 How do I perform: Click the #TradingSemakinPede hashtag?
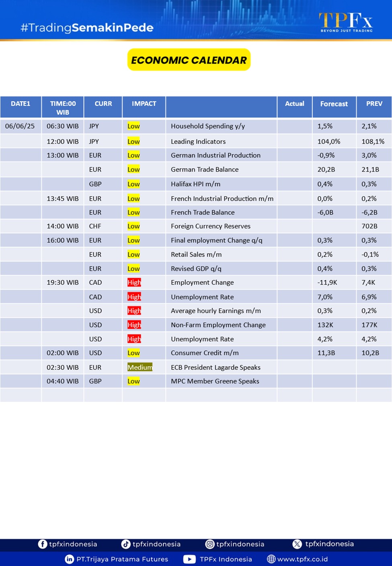87,27
